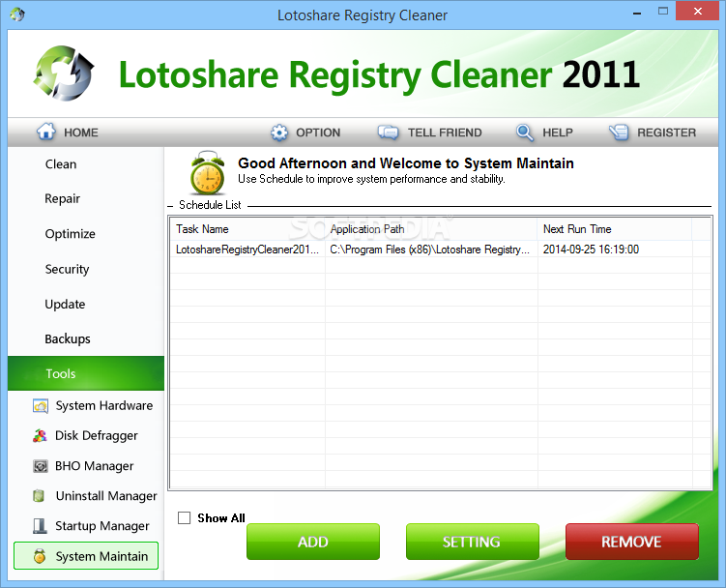Click the Help magnifier icon
726x588 pixels.
click(525, 132)
